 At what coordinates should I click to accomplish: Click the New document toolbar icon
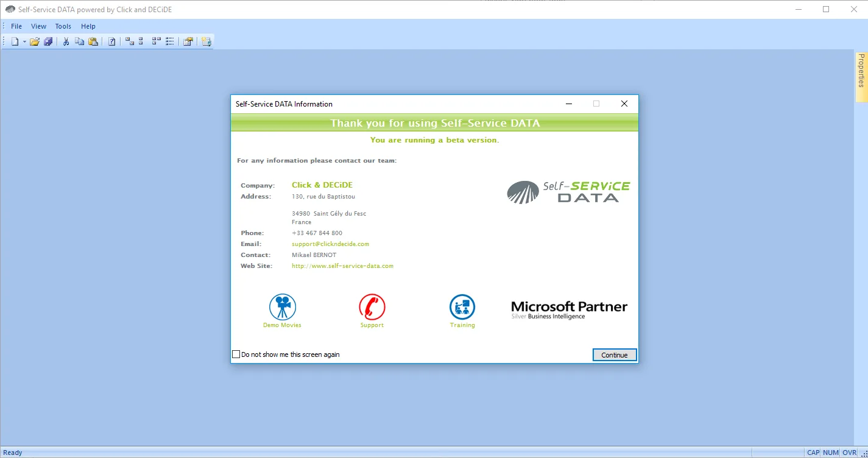click(x=15, y=41)
